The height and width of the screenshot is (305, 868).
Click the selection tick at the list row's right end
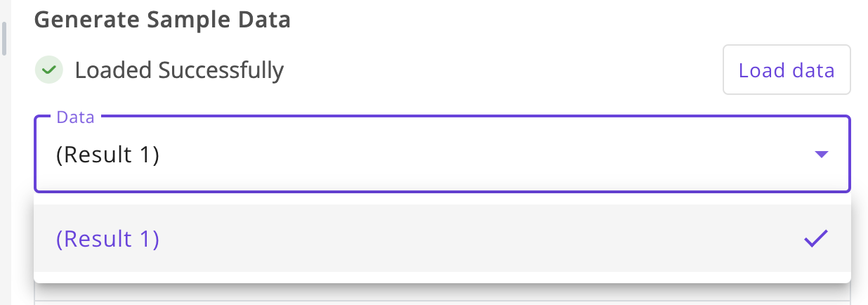coord(816,239)
